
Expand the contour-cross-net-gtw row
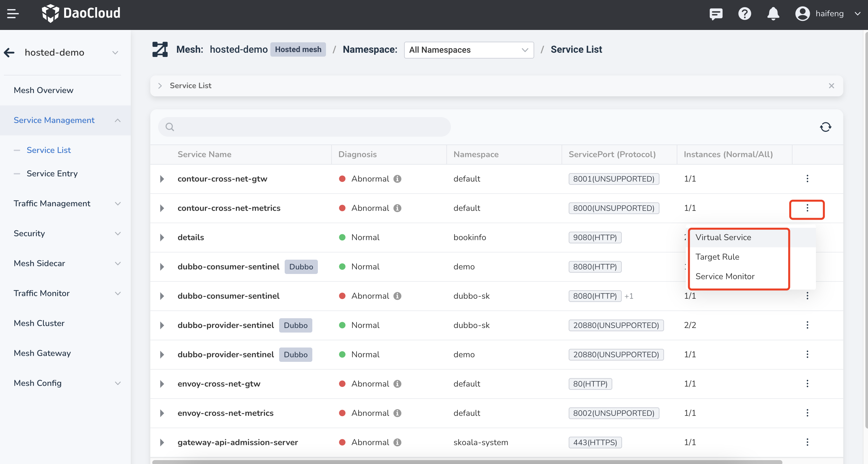pos(162,179)
